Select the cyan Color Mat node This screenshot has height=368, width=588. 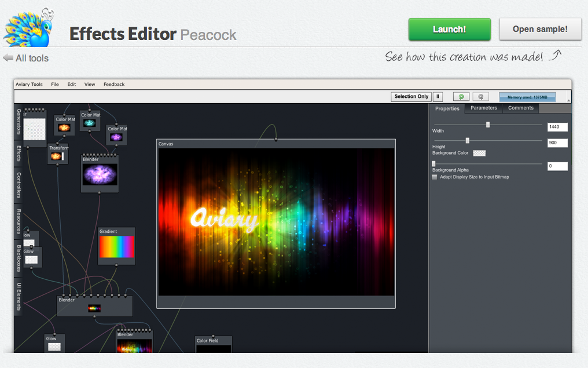(x=90, y=121)
